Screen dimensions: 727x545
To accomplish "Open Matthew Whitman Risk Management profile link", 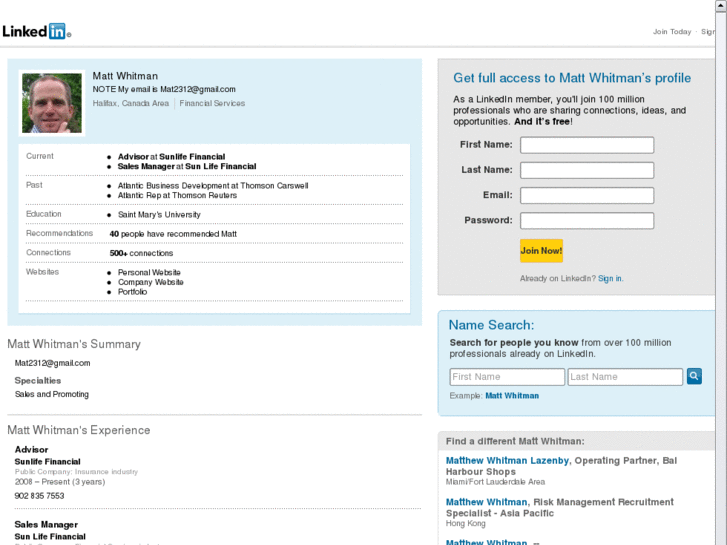I will pyautogui.click(x=486, y=502).
